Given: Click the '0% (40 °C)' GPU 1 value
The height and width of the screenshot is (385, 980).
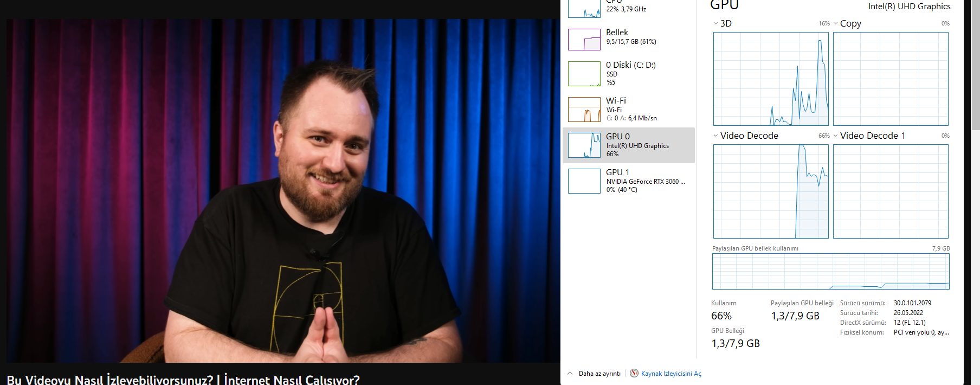Looking at the screenshot, I should pyautogui.click(x=622, y=190).
